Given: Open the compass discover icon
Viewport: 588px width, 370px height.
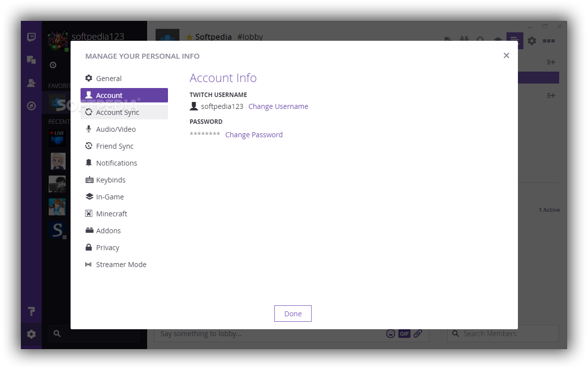Looking at the screenshot, I should coord(31,106).
